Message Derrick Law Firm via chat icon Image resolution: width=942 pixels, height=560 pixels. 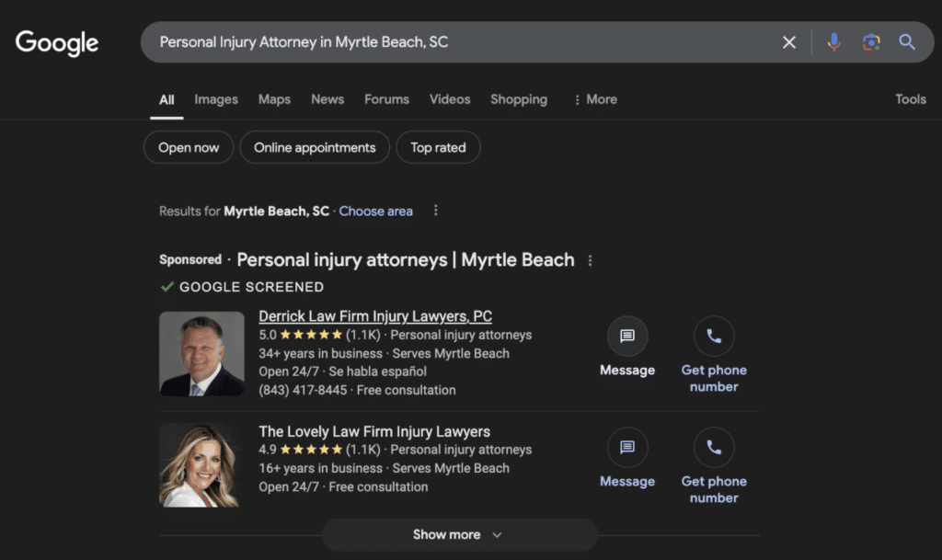pyautogui.click(x=627, y=337)
